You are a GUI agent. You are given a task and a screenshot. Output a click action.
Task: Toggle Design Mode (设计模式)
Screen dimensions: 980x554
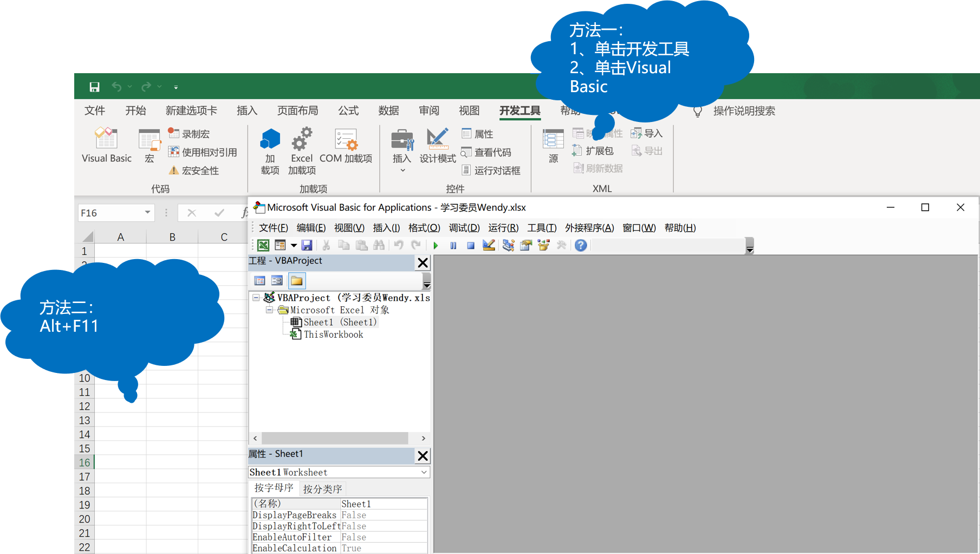click(x=438, y=145)
